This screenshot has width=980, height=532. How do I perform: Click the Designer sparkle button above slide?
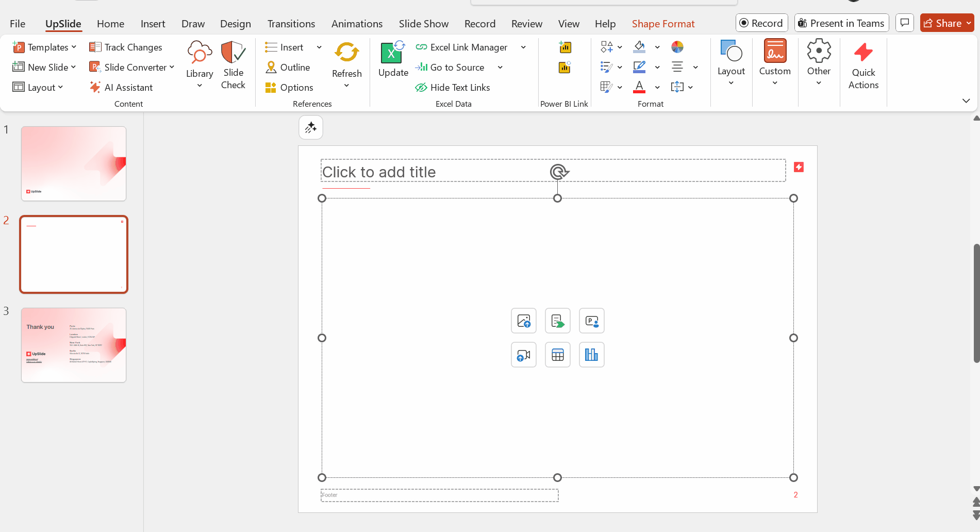point(311,127)
